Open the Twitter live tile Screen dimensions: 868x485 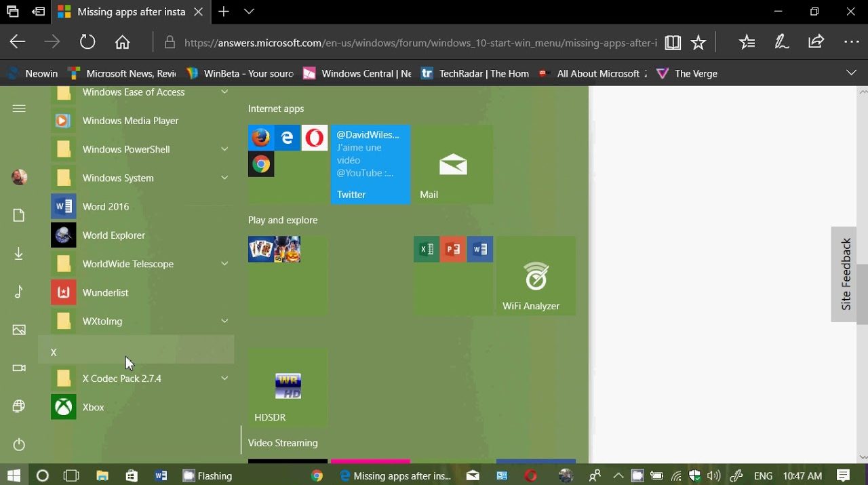(x=370, y=164)
